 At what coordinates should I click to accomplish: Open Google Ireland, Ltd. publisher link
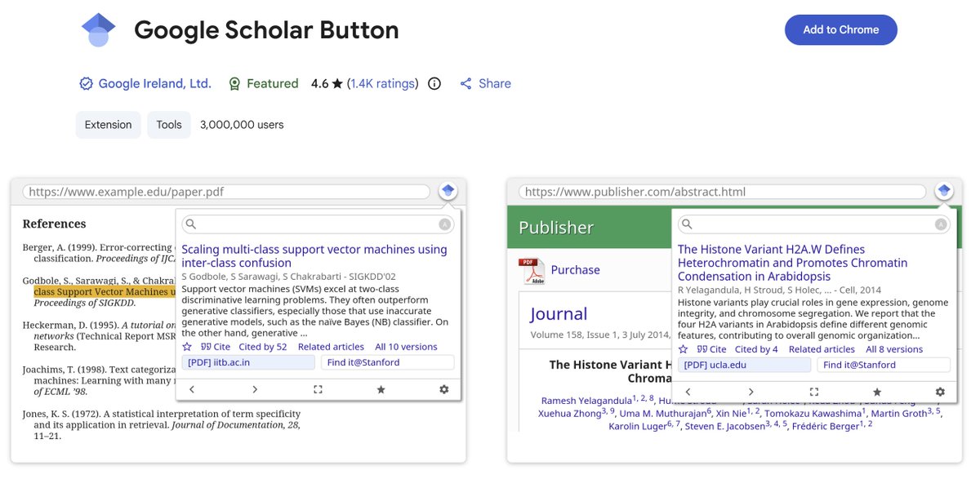[154, 83]
